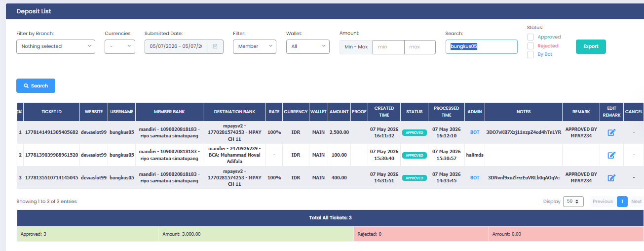Click the amount 400.00 cell

click(339, 178)
